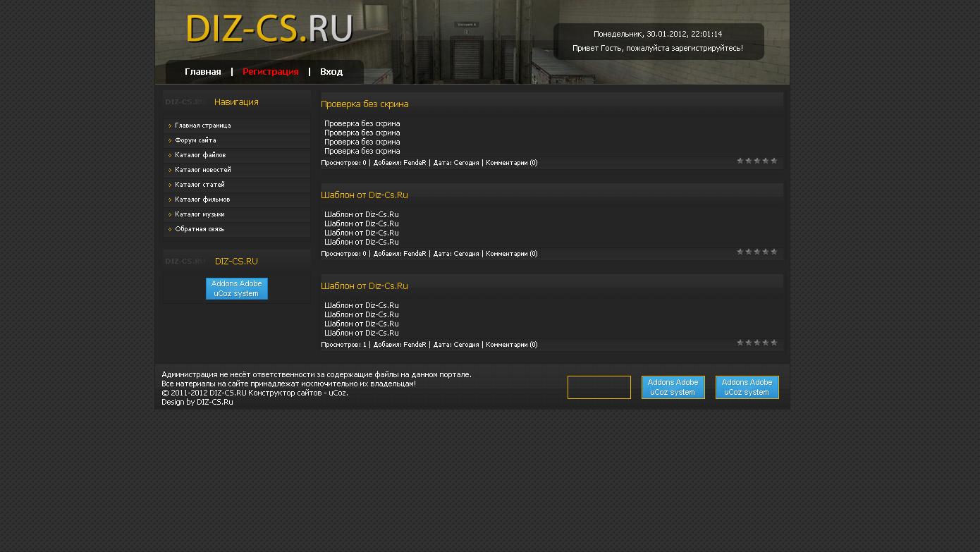The height and width of the screenshot is (552, 980).
Task: Rate Проверка без скрина post with three stars
Action: click(x=757, y=161)
